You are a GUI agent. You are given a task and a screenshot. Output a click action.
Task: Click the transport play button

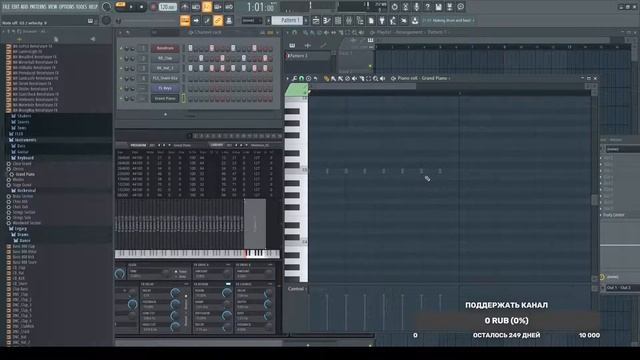click(131, 7)
